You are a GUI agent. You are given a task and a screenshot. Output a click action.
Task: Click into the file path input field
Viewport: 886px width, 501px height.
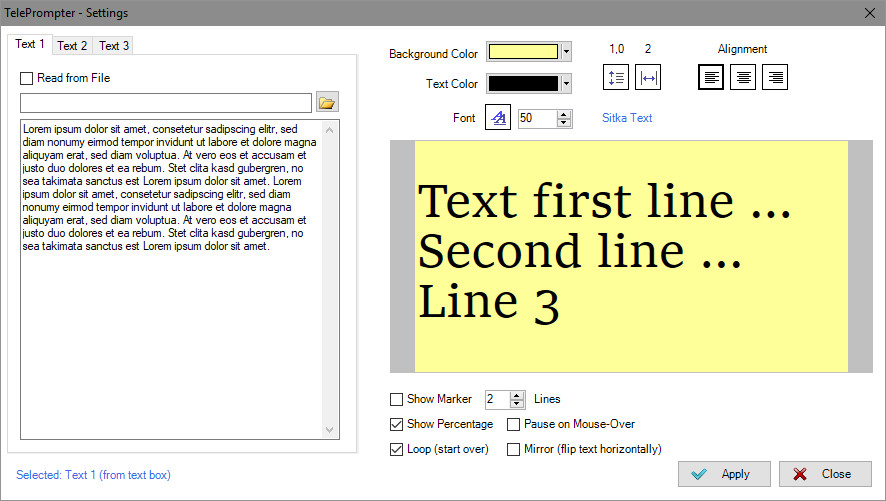click(x=166, y=103)
